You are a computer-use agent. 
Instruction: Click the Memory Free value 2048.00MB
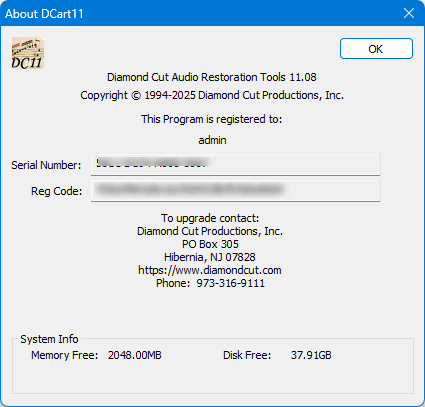tap(135, 355)
